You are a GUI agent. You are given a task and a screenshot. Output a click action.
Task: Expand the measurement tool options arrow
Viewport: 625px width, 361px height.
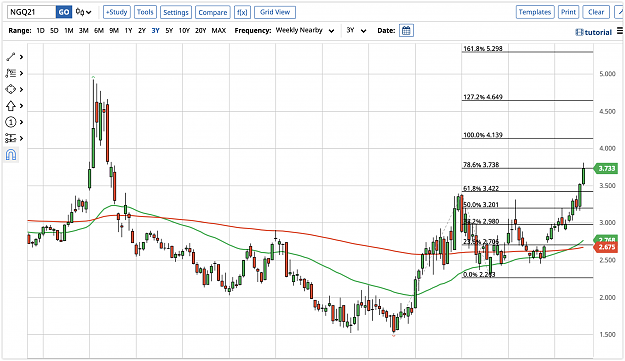[21, 138]
